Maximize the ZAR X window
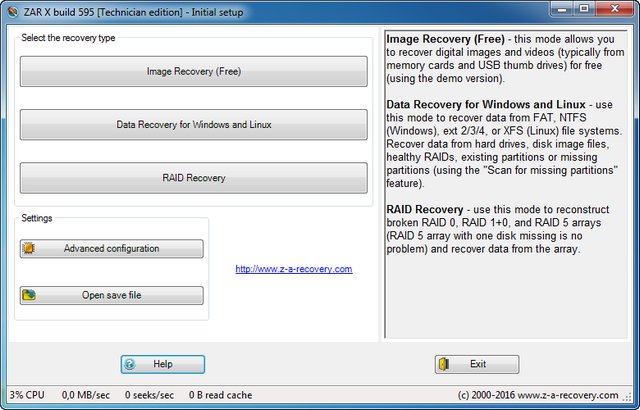 coord(584,9)
